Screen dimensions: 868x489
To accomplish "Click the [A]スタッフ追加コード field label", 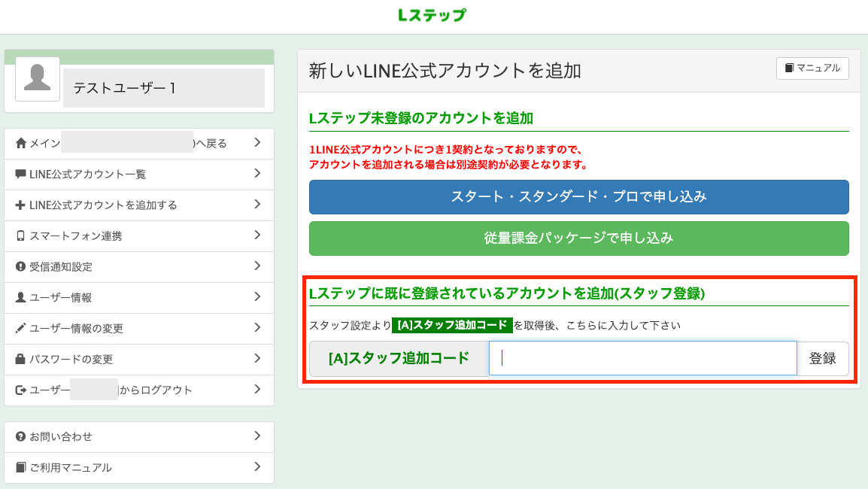I will [x=399, y=358].
